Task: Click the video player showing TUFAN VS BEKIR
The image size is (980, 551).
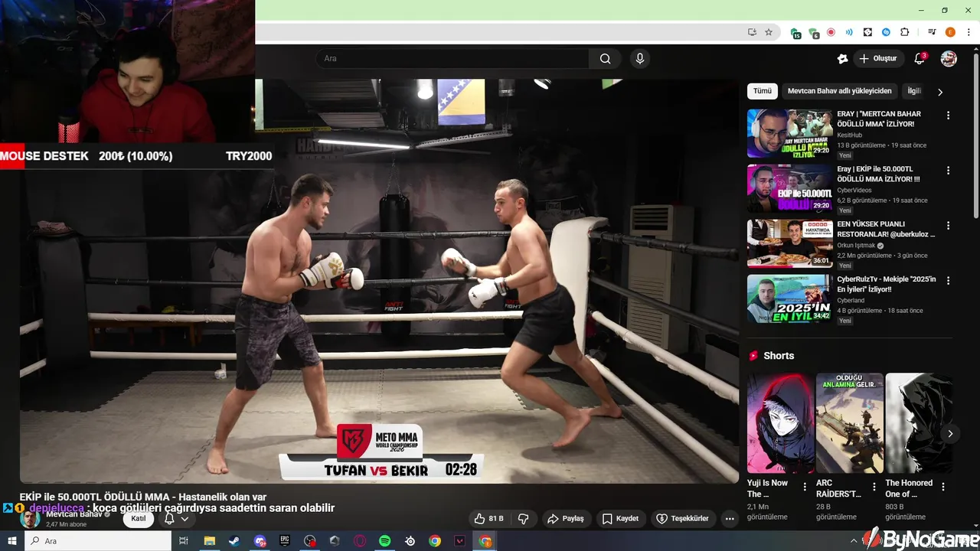Action: 380,281
